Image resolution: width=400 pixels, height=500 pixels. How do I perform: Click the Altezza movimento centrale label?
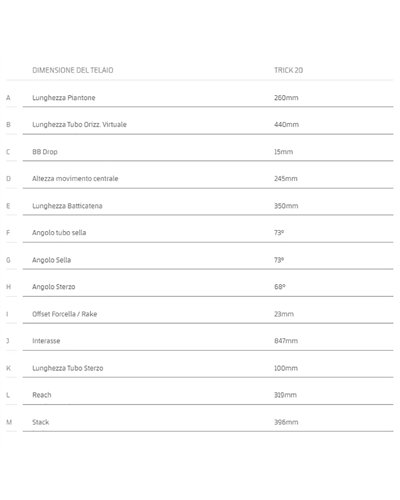pos(75,179)
